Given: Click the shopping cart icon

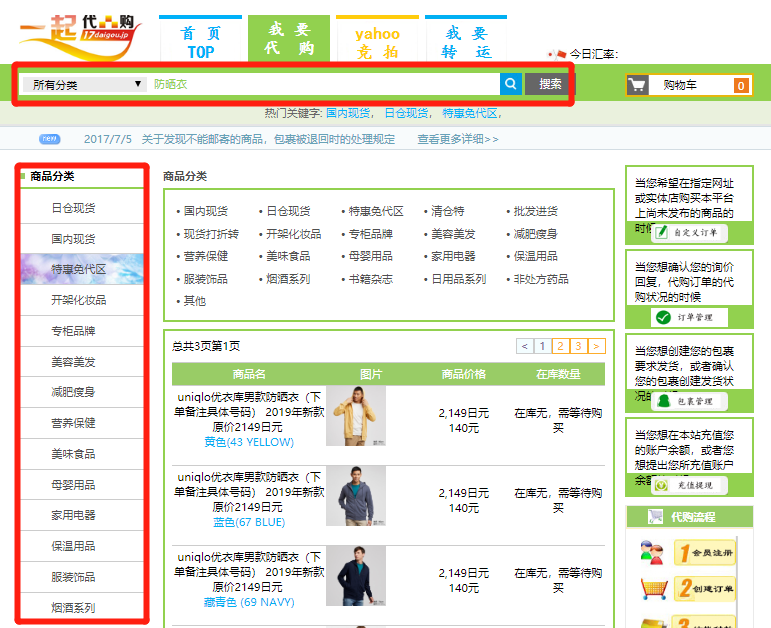Looking at the screenshot, I should tap(638, 85).
